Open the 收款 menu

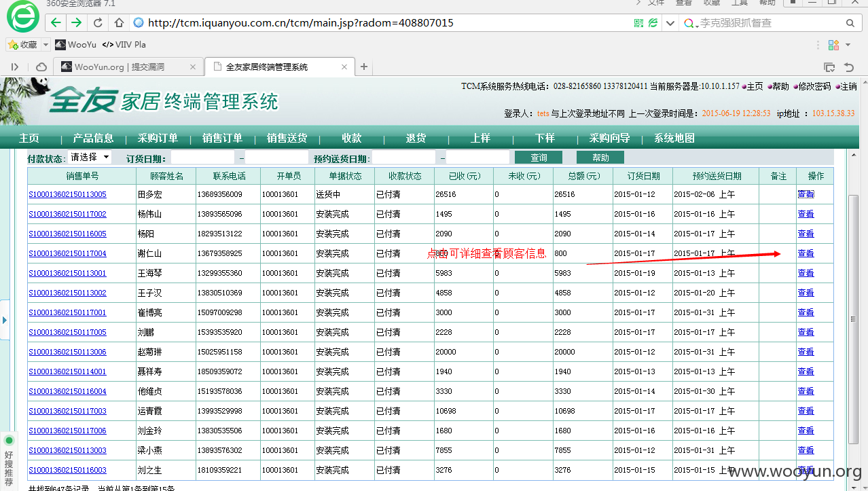352,138
